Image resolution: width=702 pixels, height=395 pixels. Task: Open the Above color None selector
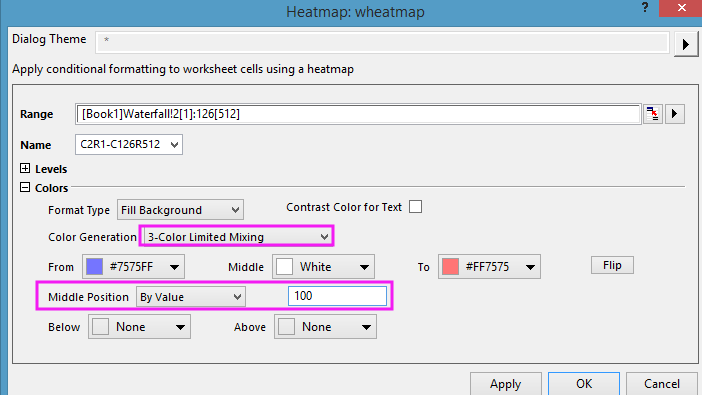point(325,327)
